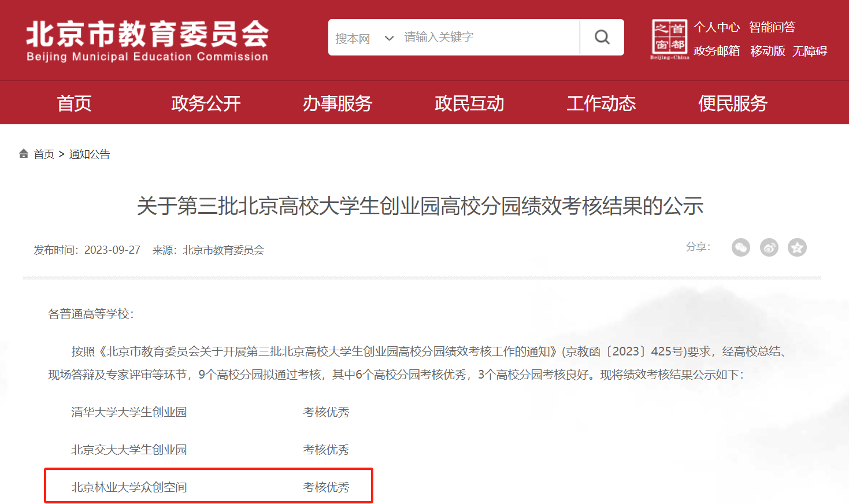
Task: Click the 北京市教育委员会 site logo
Action: (147, 41)
